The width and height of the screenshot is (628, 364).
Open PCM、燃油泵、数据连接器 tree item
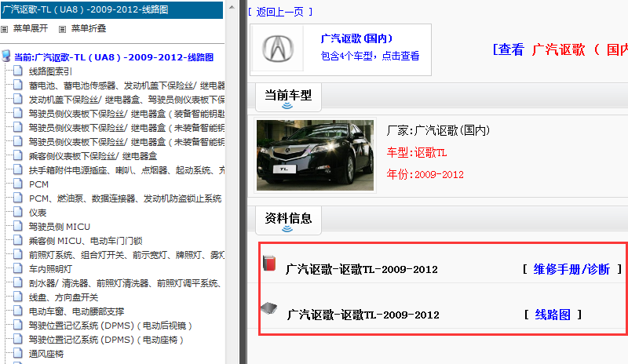click(126, 198)
